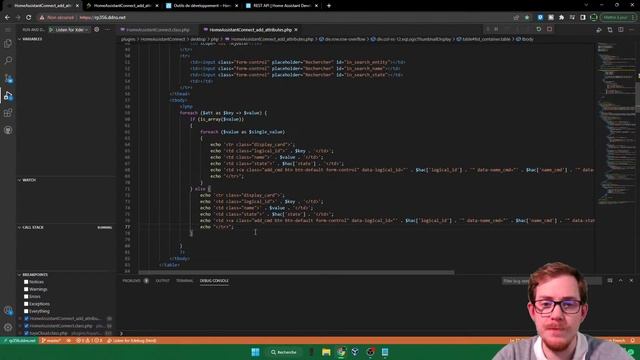Toggle the Everything breakpoint checkbox
Screen dimensions: 640x360
click(26, 311)
